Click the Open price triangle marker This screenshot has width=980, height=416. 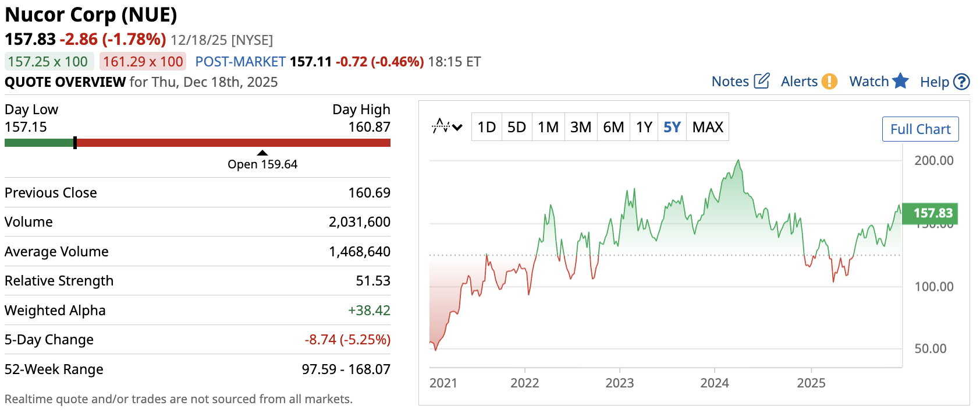(262, 153)
